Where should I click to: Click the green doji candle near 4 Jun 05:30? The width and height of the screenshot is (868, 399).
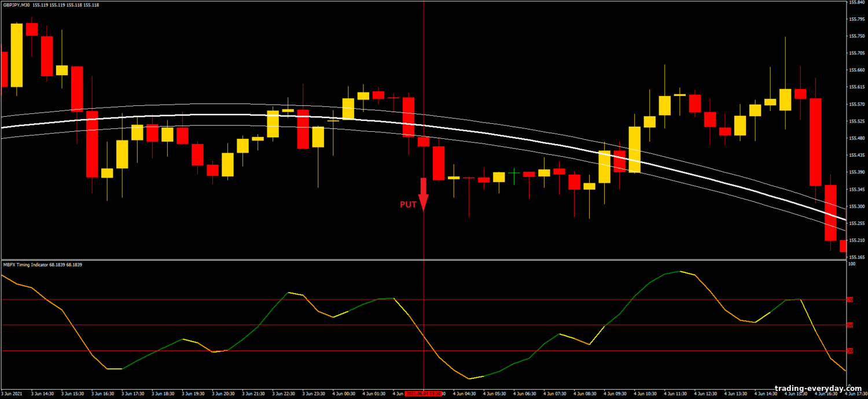click(x=514, y=173)
